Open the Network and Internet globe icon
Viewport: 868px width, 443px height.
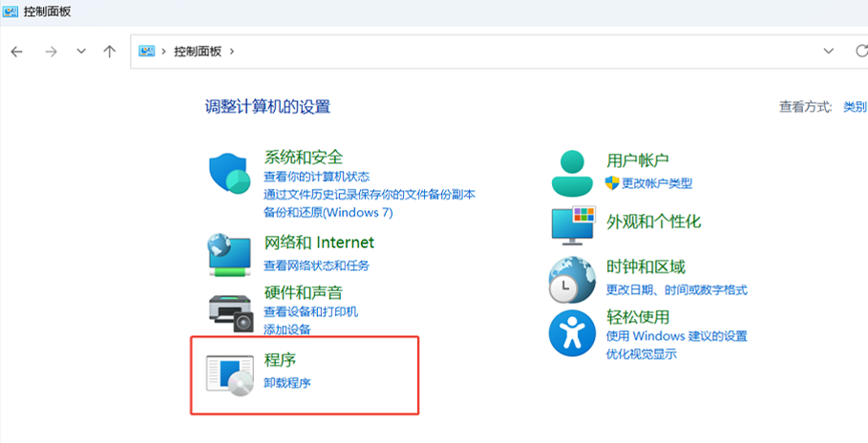tap(229, 254)
